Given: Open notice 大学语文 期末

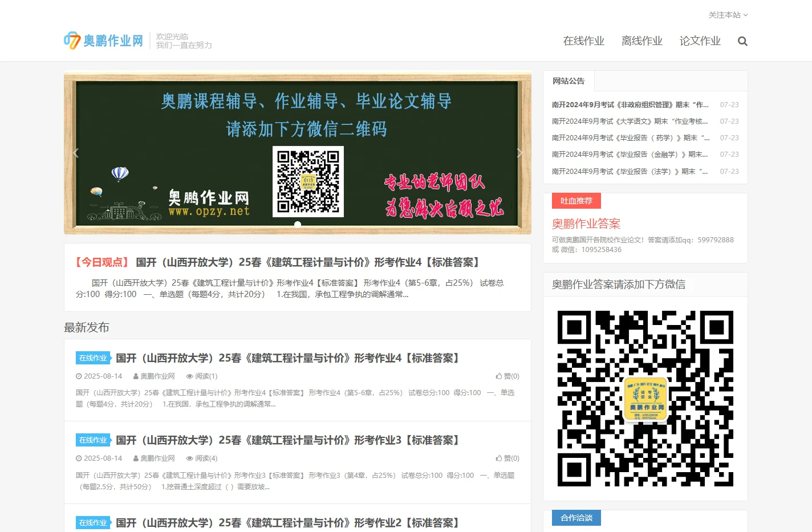Looking at the screenshot, I should [x=630, y=121].
